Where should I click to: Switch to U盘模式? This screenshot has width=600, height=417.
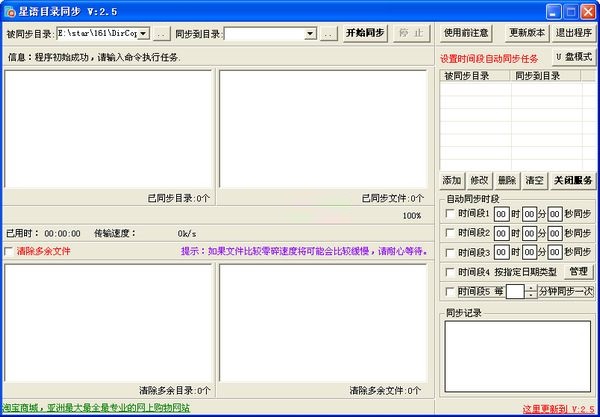[574, 57]
